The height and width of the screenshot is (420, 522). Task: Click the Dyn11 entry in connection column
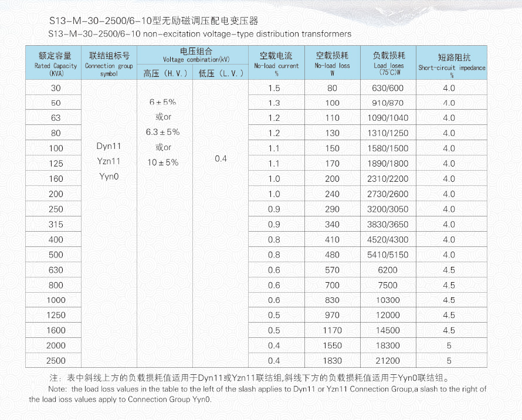109,146
